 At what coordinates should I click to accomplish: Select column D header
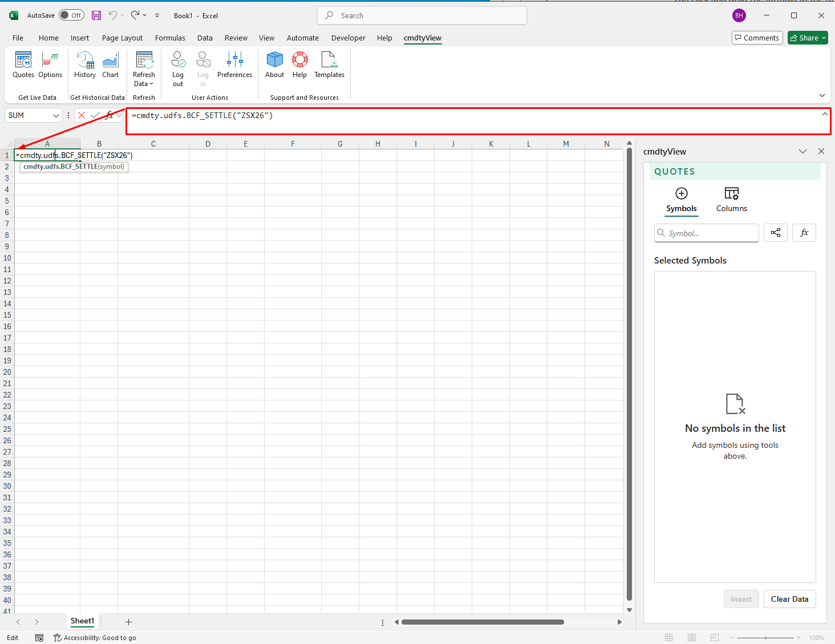coord(208,144)
